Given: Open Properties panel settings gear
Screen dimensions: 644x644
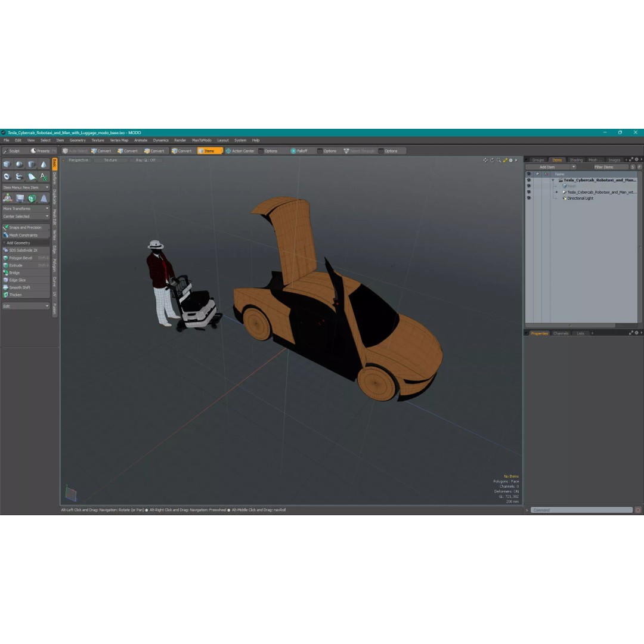Looking at the screenshot, I should [x=637, y=333].
